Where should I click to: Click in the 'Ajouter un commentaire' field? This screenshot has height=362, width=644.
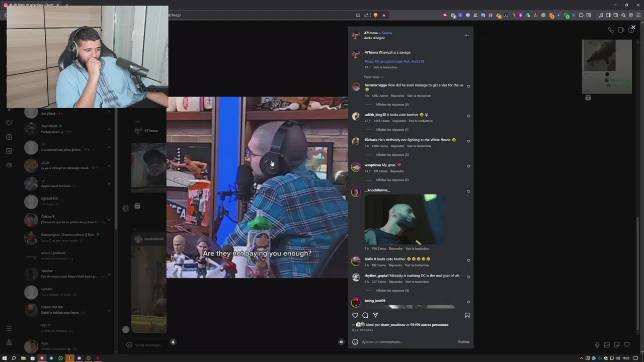click(x=408, y=342)
